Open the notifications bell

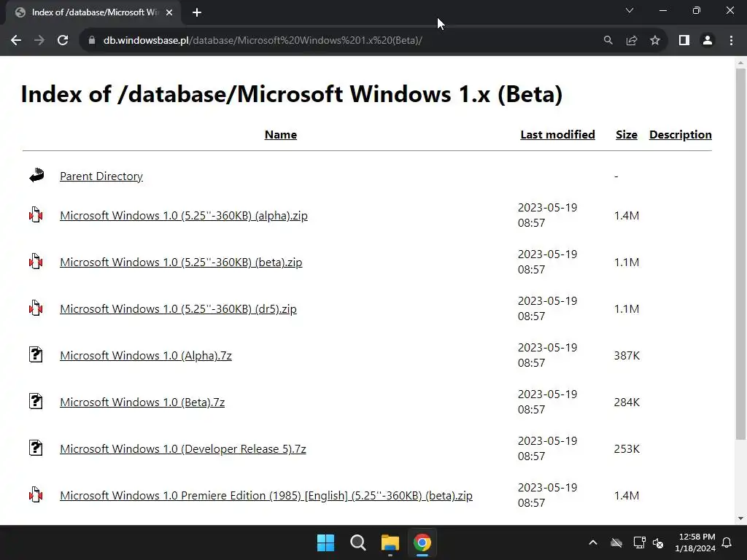tap(727, 542)
